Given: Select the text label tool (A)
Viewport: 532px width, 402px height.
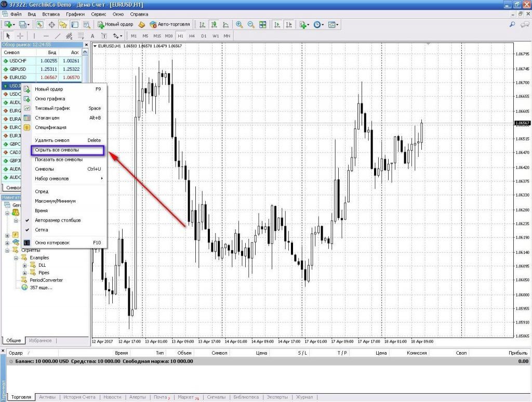Looking at the screenshot, I should (92, 36).
